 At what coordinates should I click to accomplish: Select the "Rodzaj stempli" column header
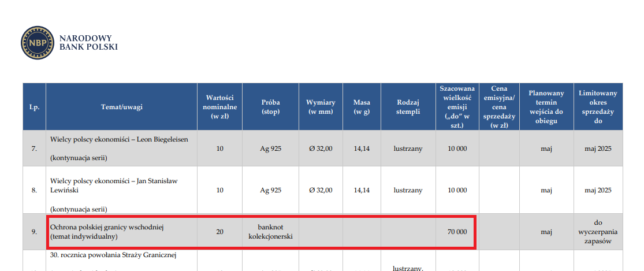coord(408,107)
